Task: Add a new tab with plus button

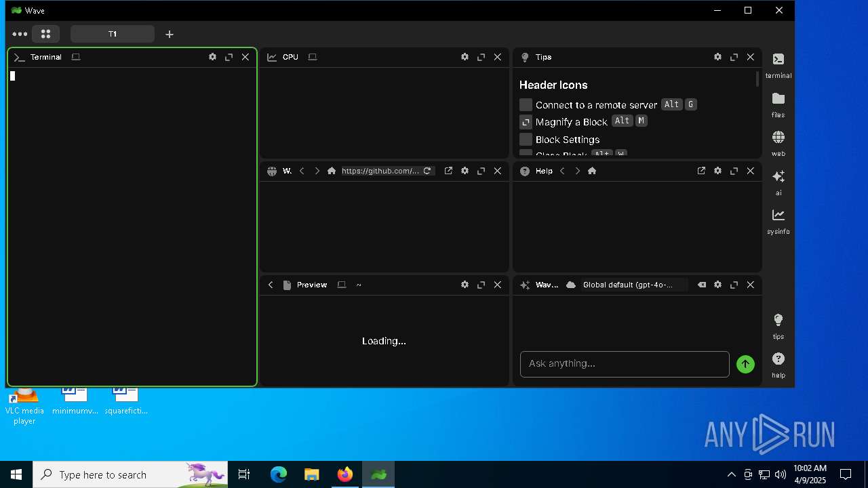Action: (x=170, y=34)
